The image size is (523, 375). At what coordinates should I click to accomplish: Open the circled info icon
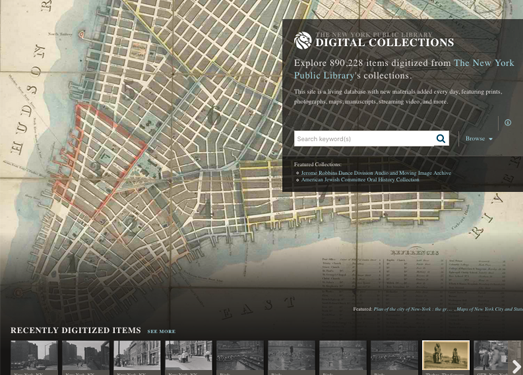pos(508,122)
